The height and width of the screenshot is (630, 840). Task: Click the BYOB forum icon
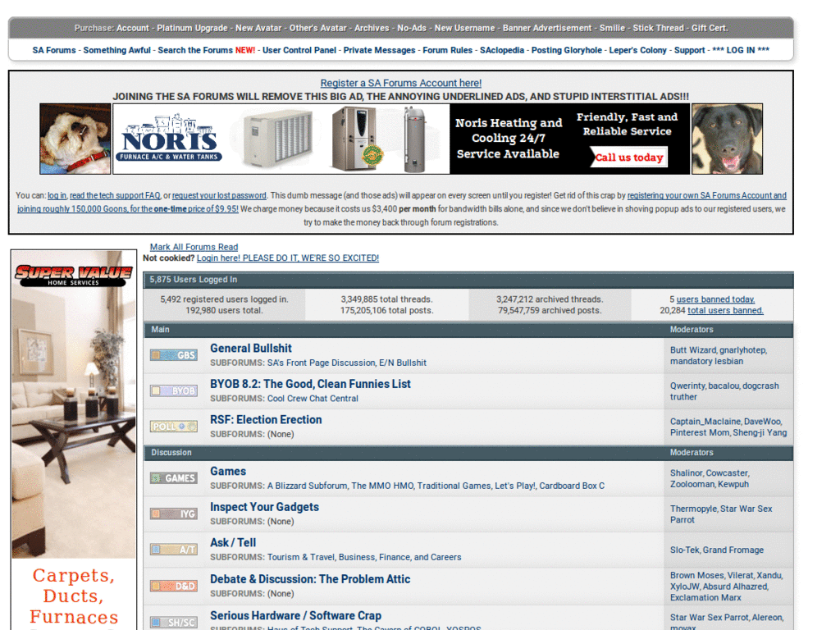point(174,391)
